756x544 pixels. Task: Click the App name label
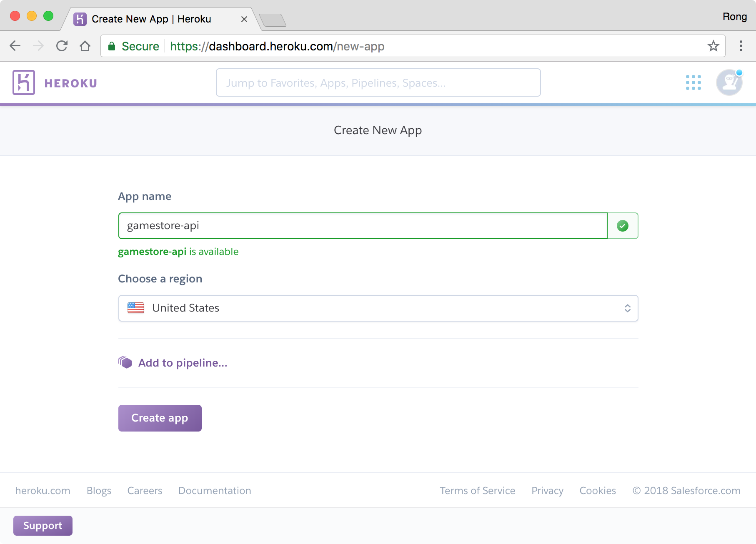[x=145, y=196]
